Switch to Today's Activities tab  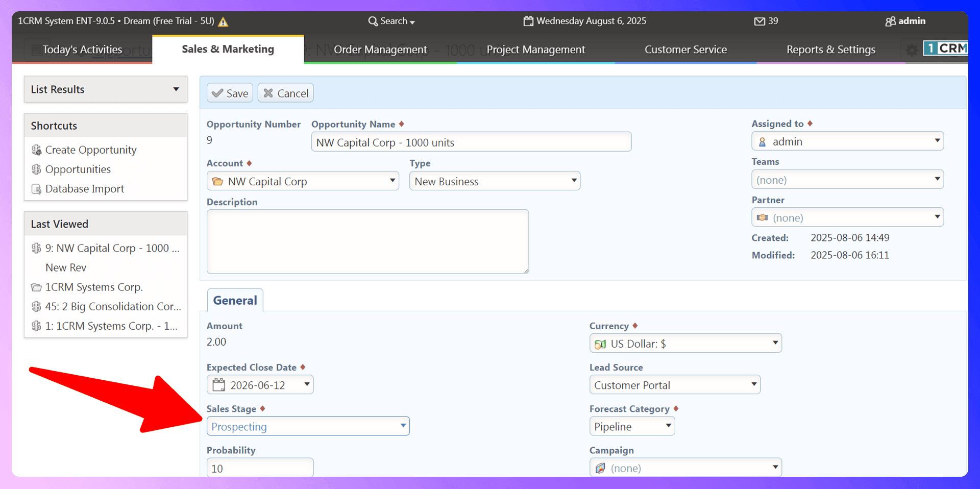(x=82, y=50)
